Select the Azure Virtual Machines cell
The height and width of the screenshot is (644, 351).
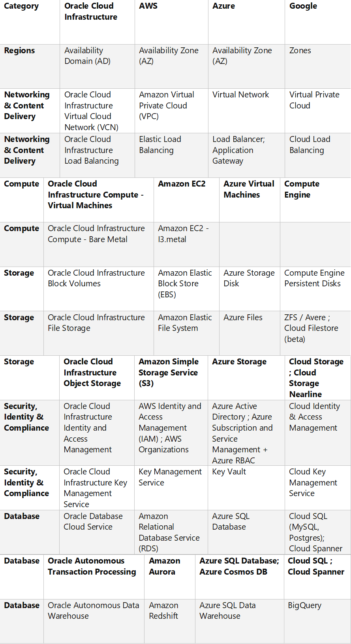click(x=249, y=189)
